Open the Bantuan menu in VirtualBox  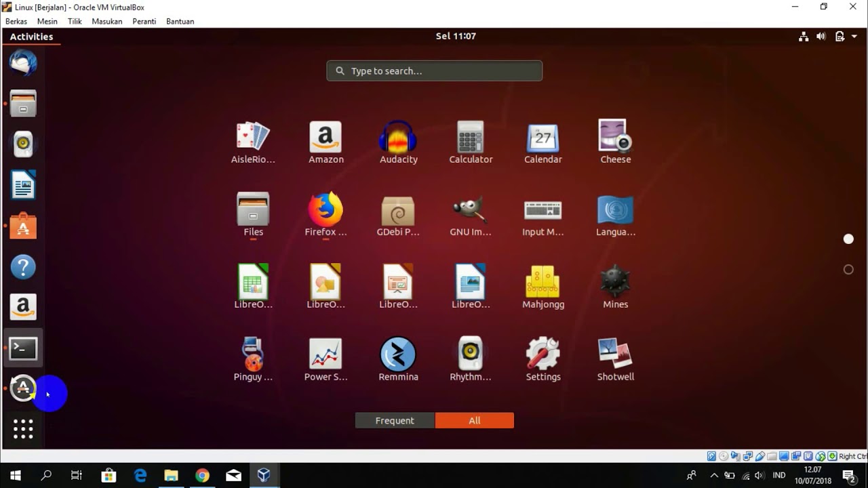180,21
